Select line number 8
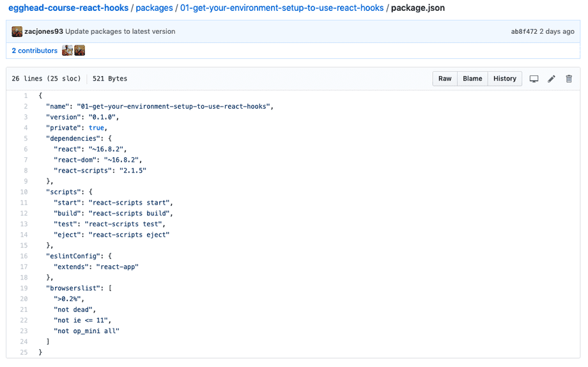 (26, 171)
